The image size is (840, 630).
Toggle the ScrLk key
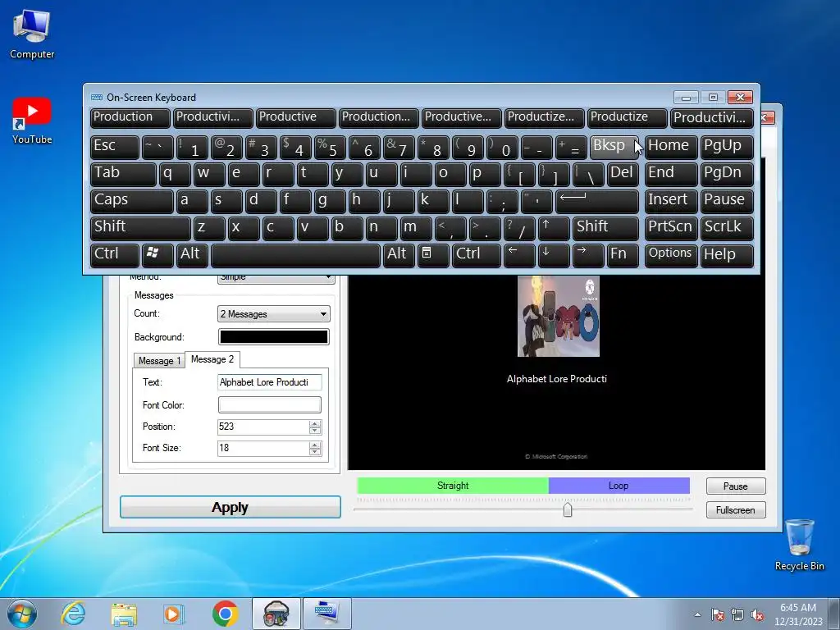point(727,228)
